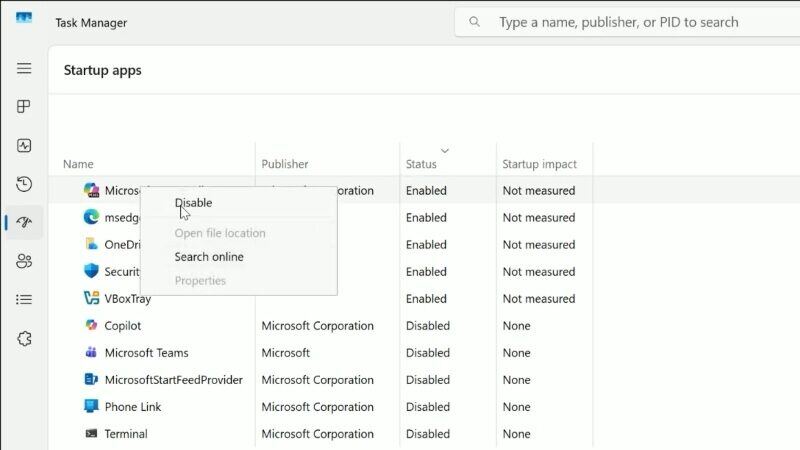Click Not measured impact for VBoxTray
The height and width of the screenshot is (450, 800).
(539, 298)
